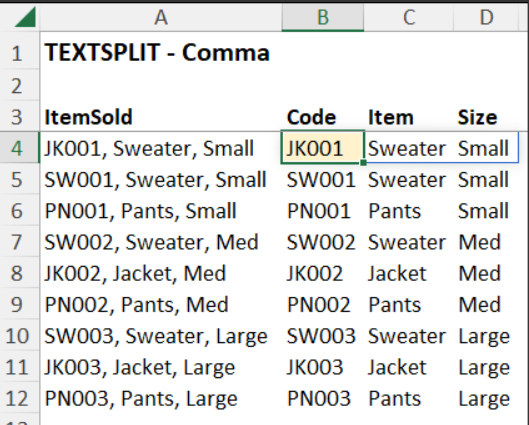Click 'Sweater' in row 10 Item column
Viewport: 529px width, 425px height.
(x=409, y=336)
